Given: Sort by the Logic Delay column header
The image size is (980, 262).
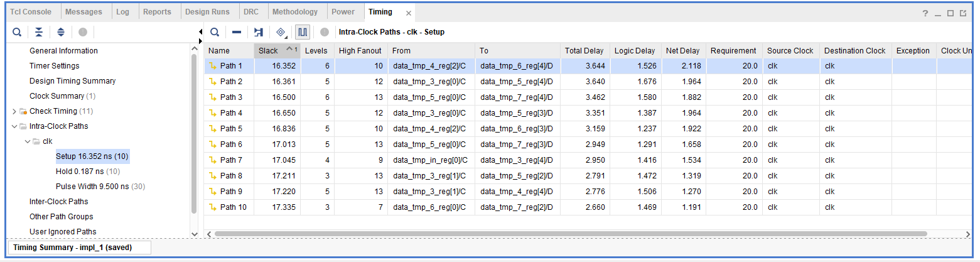Looking at the screenshot, I should tap(635, 50).
